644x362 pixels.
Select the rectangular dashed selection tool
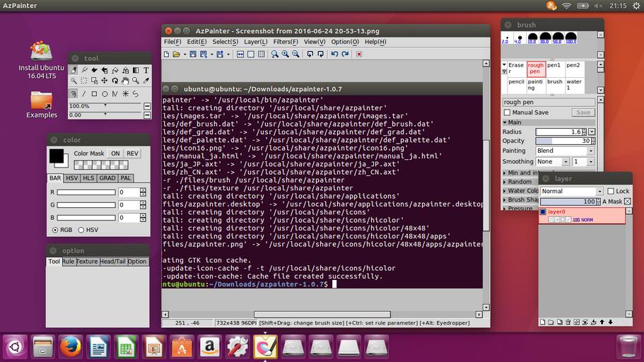click(84, 81)
